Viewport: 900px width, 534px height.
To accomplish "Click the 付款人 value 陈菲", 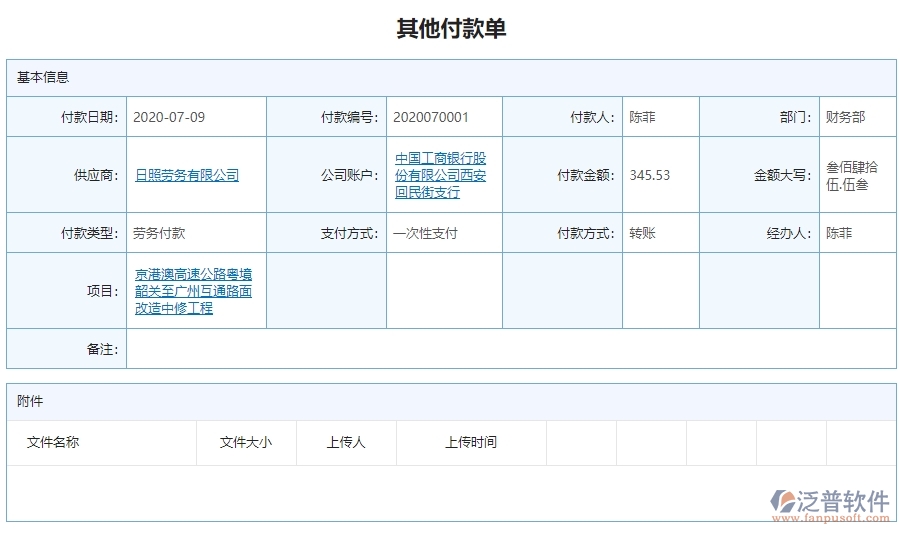I will [x=642, y=117].
